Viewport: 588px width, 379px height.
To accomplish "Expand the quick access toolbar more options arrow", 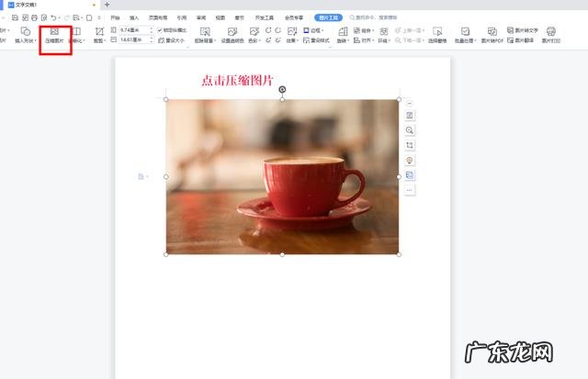I will [x=99, y=17].
